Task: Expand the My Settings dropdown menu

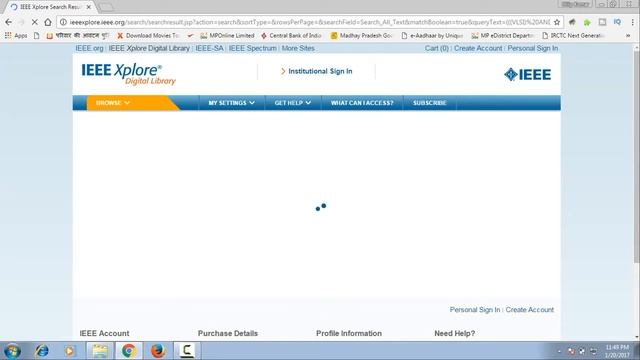Action: (231, 103)
